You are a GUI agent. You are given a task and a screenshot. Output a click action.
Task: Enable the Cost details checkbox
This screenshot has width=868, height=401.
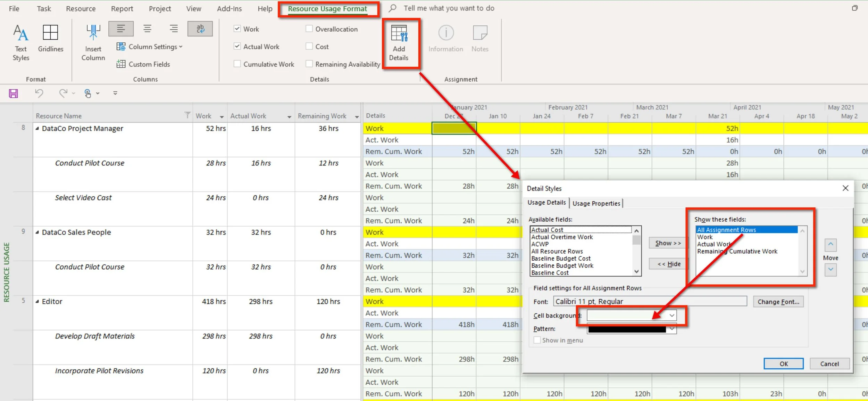(309, 46)
